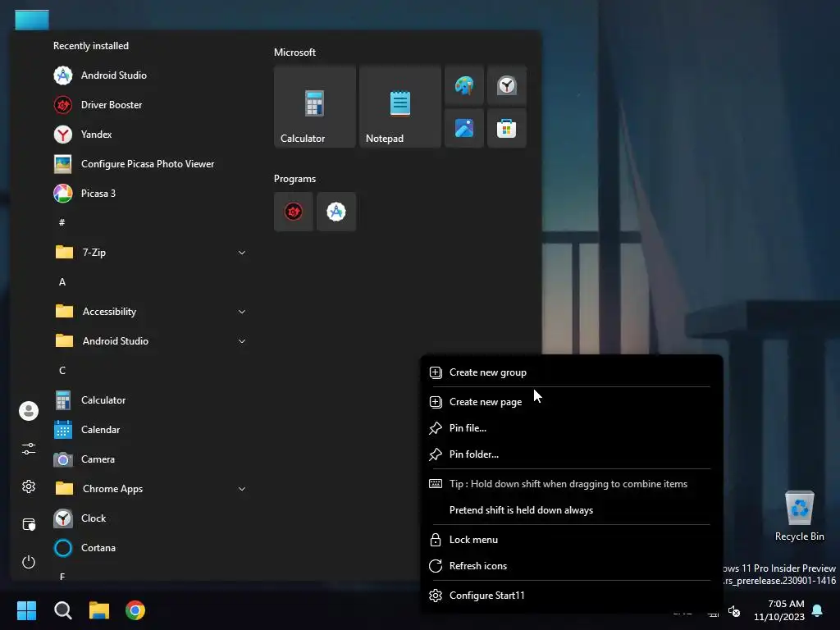Open the Paint small tile
840x630 pixels.
tap(464, 85)
